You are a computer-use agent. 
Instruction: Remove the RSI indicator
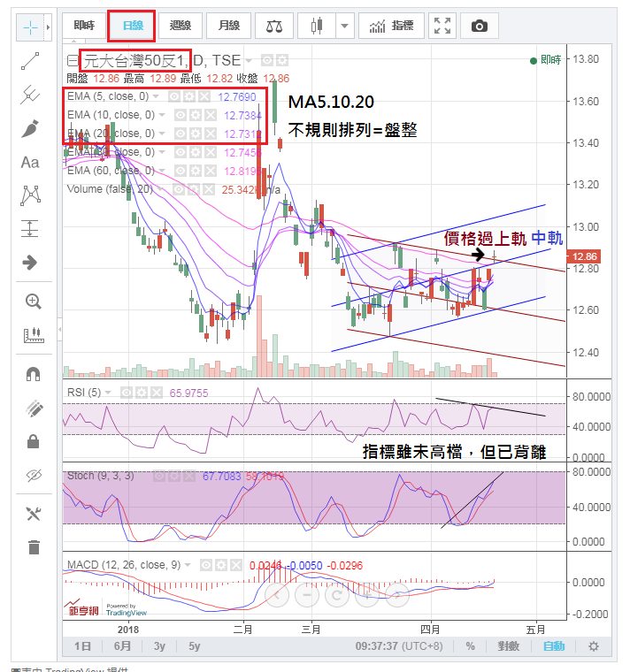(157, 393)
